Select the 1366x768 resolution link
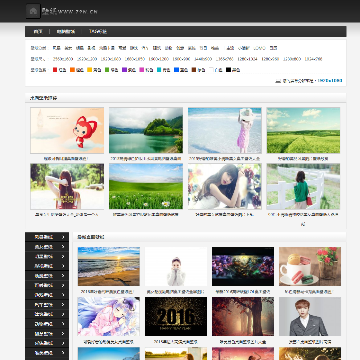 224,59
